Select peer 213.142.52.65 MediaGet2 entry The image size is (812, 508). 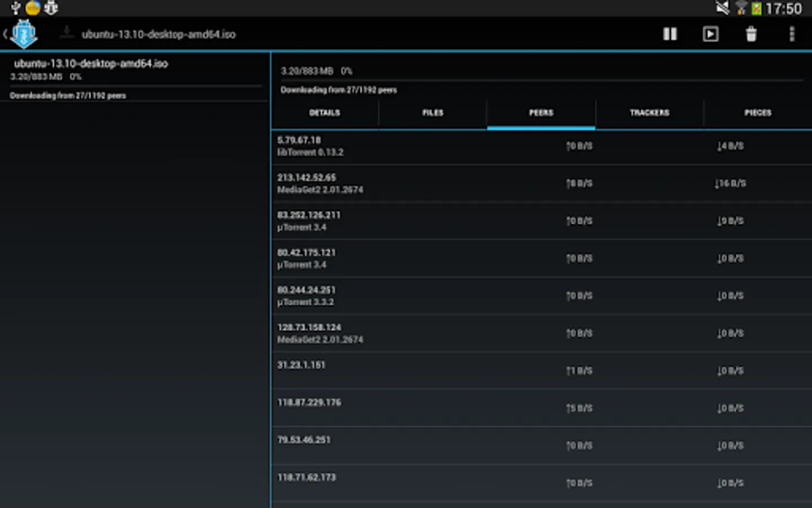541,183
